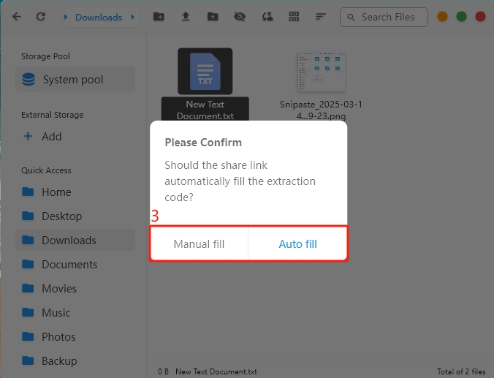Viewport: 494px width, 378px height.
Task: Expand the arrow before Downloads breadcrumb
Action: (x=66, y=17)
